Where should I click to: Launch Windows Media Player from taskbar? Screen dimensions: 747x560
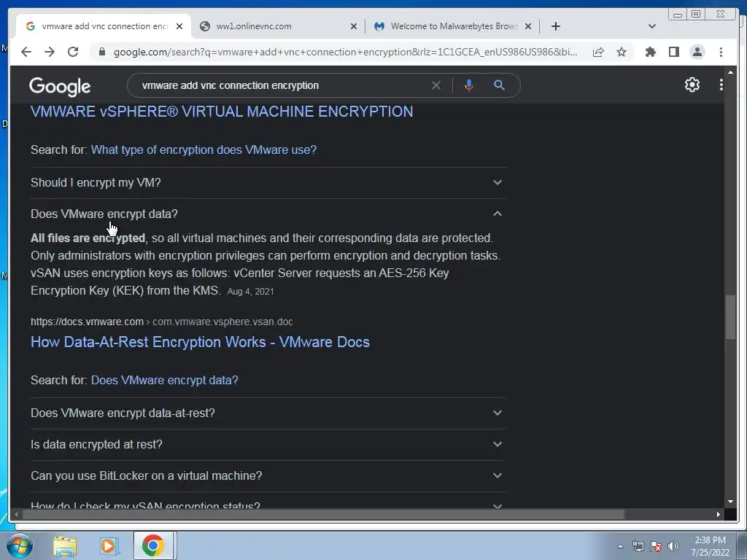(109, 546)
